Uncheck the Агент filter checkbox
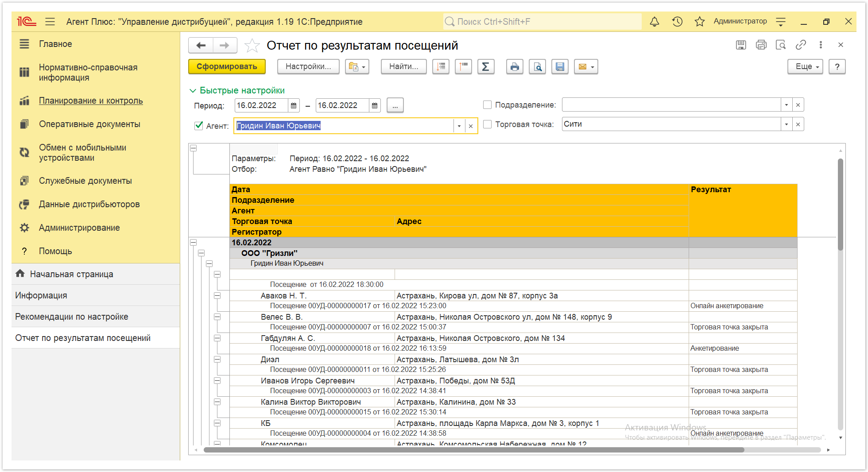 point(199,126)
